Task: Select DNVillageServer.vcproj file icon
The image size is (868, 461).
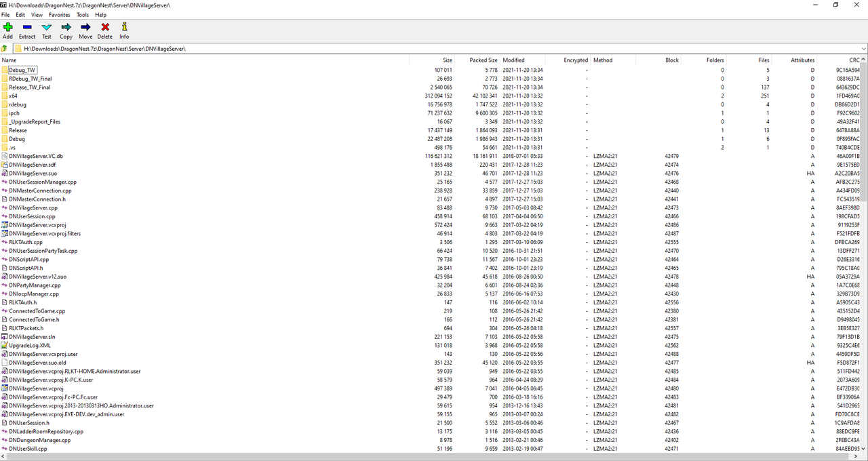Action: tap(5, 388)
